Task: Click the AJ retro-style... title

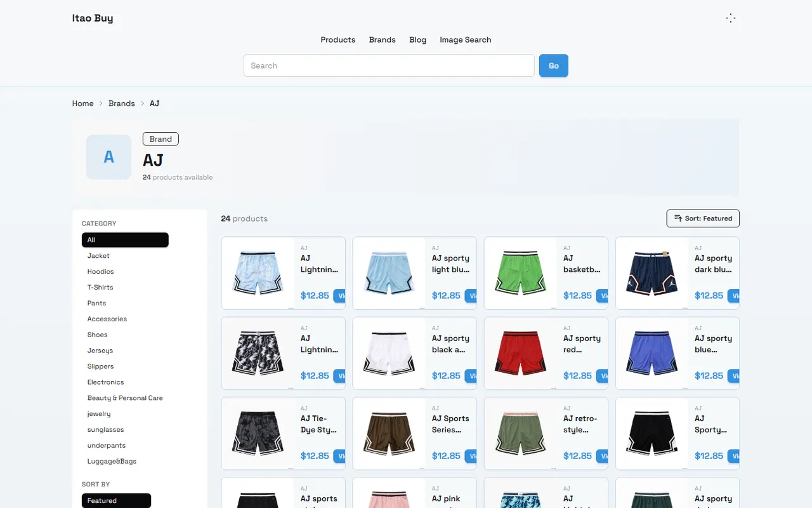Action: click(x=580, y=424)
